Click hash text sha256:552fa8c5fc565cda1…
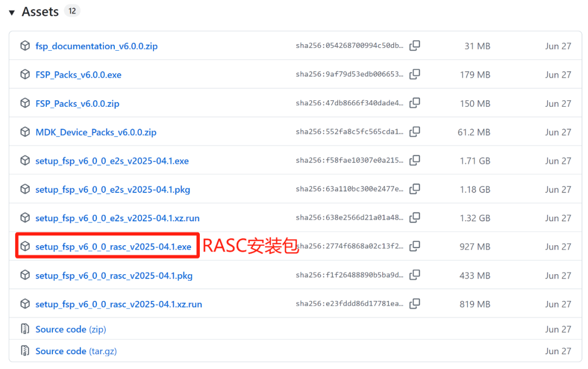This screenshot has width=588, height=369. 350,131
